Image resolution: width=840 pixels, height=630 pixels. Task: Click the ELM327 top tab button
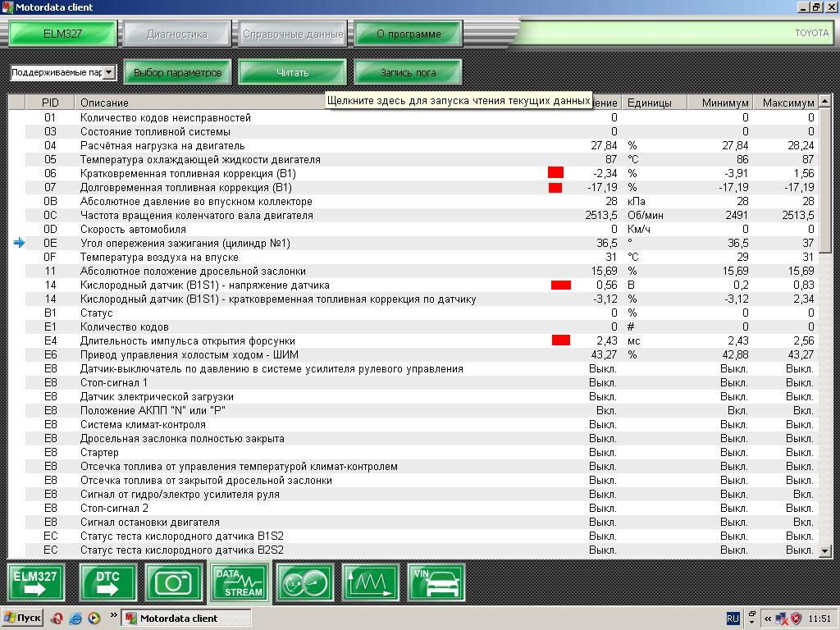pos(62,34)
